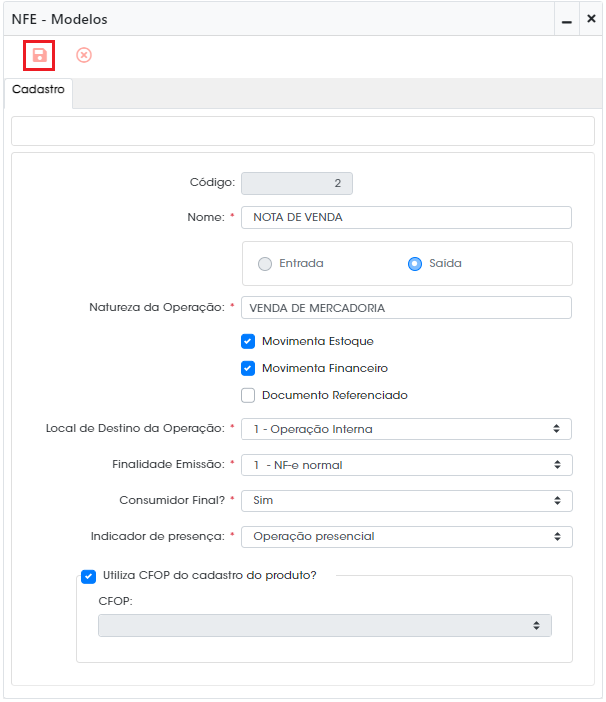This screenshot has width=606, height=702.
Task: Click the Nome input field
Action: point(406,218)
